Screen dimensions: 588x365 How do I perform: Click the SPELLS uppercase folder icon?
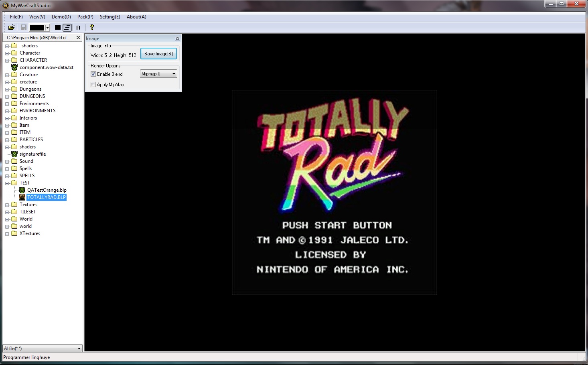click(x=14, y=176)
